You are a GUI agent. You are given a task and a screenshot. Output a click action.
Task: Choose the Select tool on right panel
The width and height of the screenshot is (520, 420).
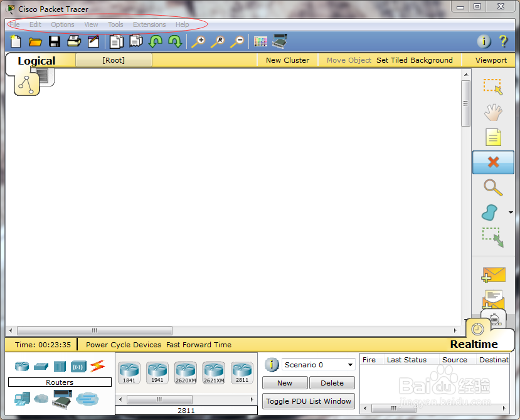(x=493, y=87)
